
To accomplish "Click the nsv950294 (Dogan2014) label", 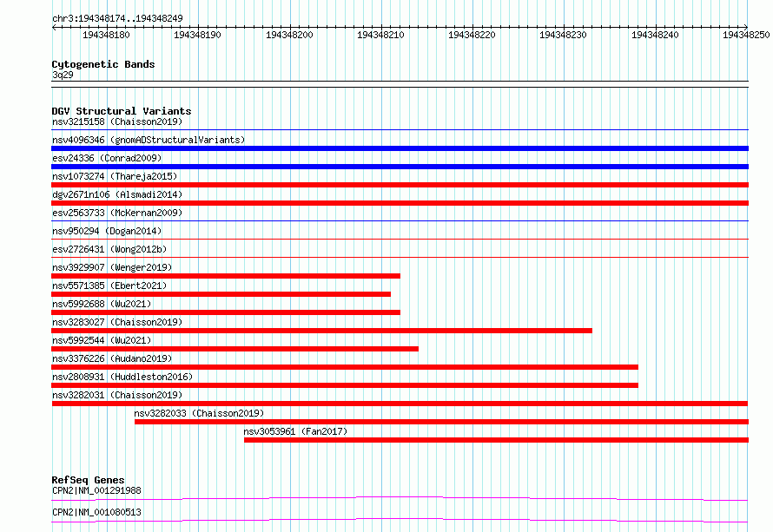I will click(107, 231).
